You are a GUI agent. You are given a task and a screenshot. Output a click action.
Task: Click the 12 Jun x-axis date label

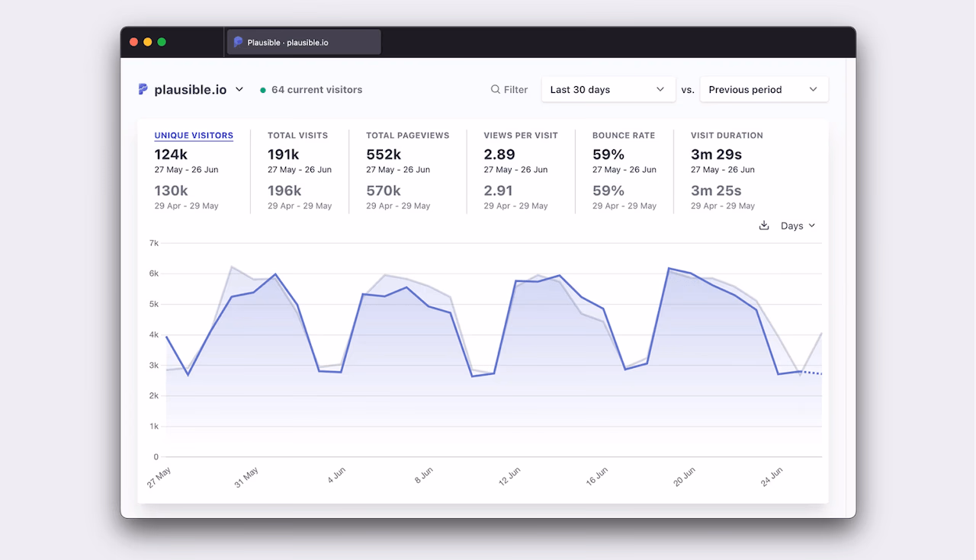(509, 477)
